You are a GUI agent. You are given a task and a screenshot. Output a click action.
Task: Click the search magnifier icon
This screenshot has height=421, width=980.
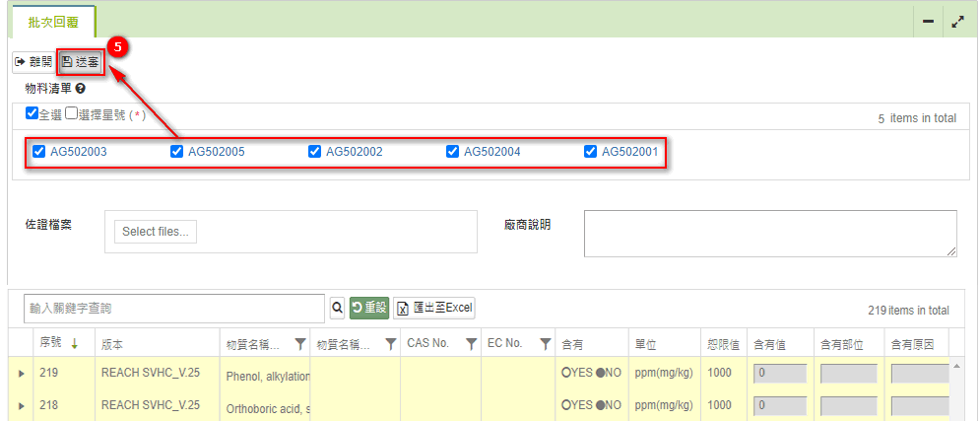[x=337, y=309]
